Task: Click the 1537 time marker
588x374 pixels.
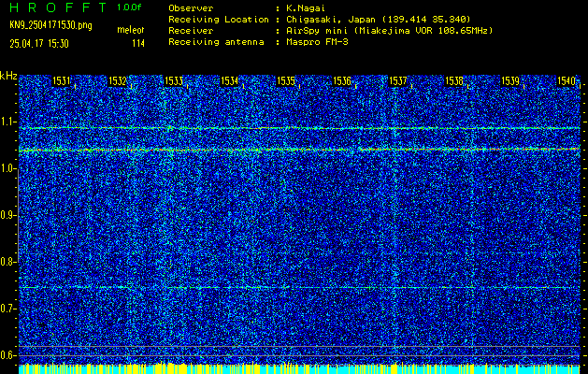Action: coord(398,81)
